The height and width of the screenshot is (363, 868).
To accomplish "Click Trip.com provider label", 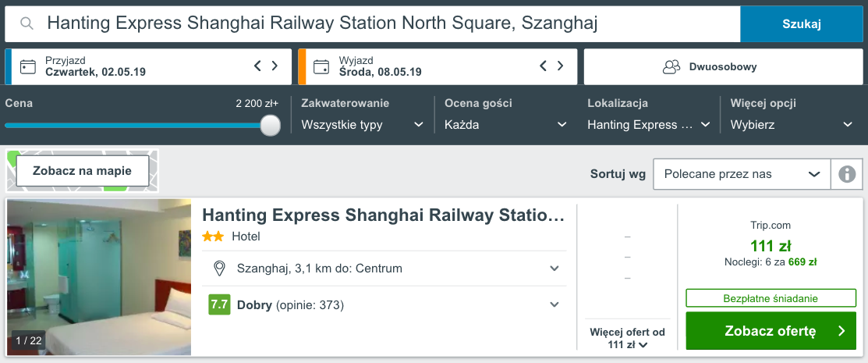I will 771,226.
